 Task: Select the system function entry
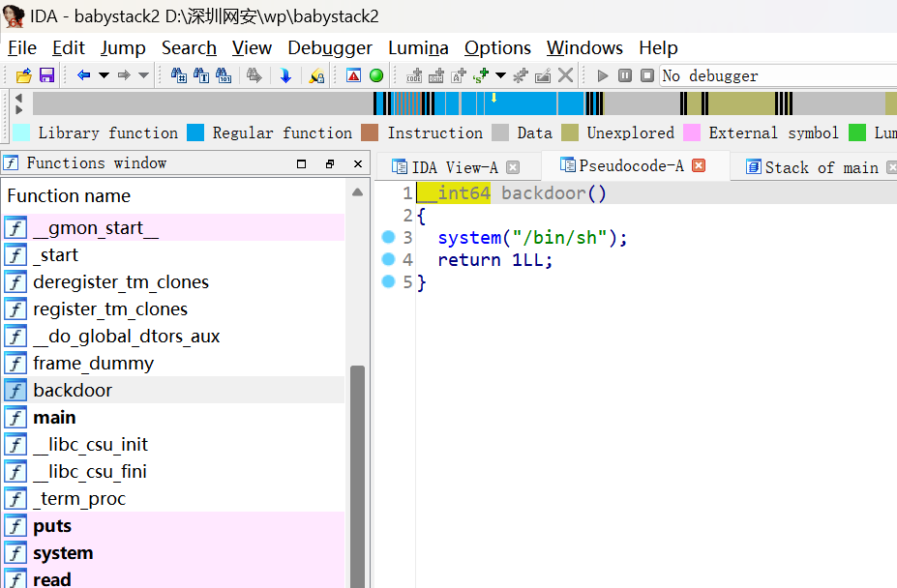coord(63,553)
